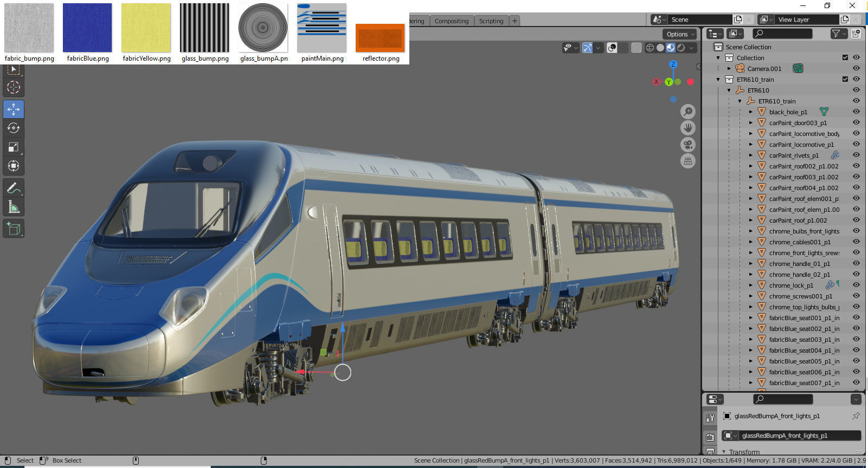The width and height of the screenshot is (868, 468).
Task: Select fabricBlue_seat005_p1_in in outliner
Action: [804, 361]
